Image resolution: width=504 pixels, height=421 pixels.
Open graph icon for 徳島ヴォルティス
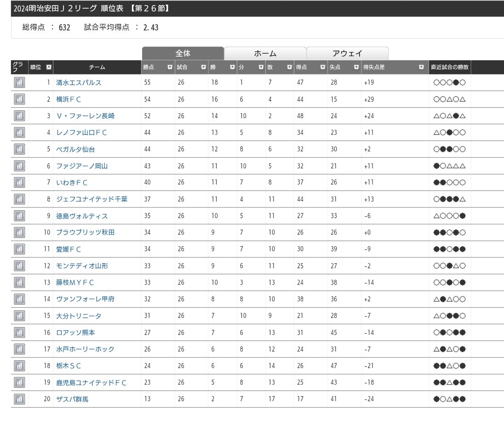point(19,216)
